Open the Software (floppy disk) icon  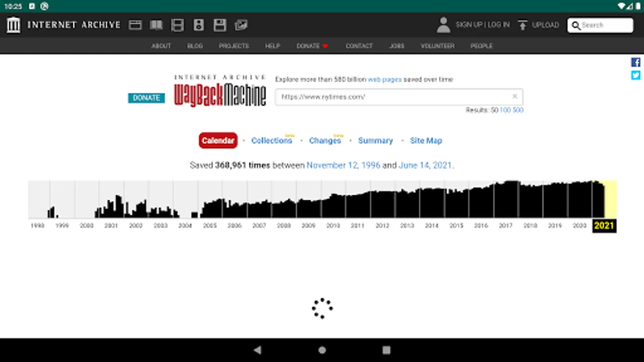pos(220,25)
